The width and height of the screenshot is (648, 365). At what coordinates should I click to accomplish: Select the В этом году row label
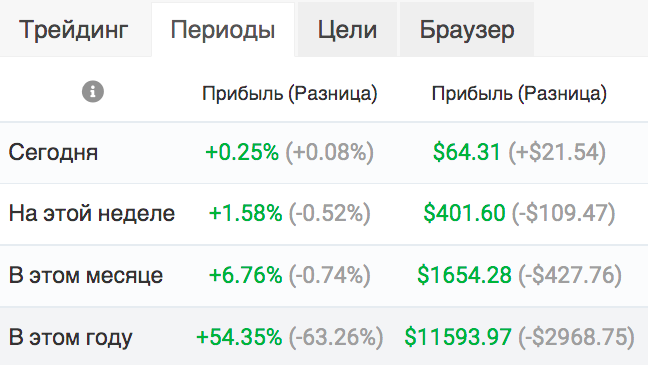[71, 337]
